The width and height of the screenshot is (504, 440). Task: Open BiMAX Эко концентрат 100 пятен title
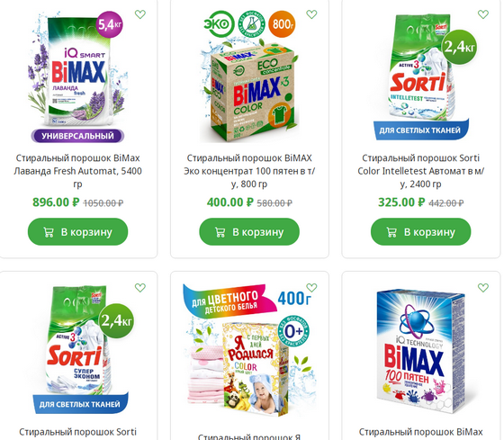[249, 171]
